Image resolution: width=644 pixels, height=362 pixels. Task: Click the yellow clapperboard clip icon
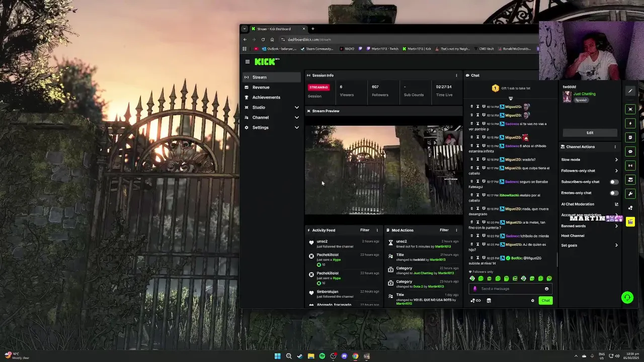click(x=630, y=222)
